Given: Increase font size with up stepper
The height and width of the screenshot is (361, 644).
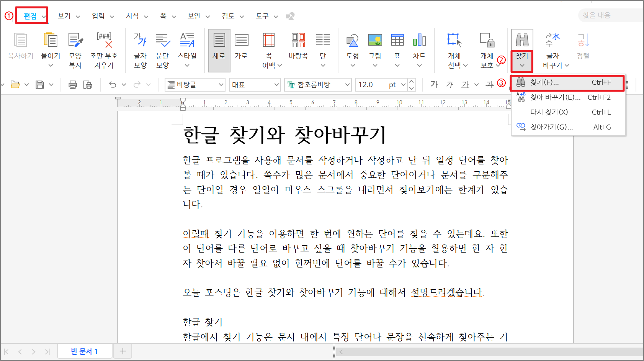Looking at the screenshot, I should tap(412, 81).
